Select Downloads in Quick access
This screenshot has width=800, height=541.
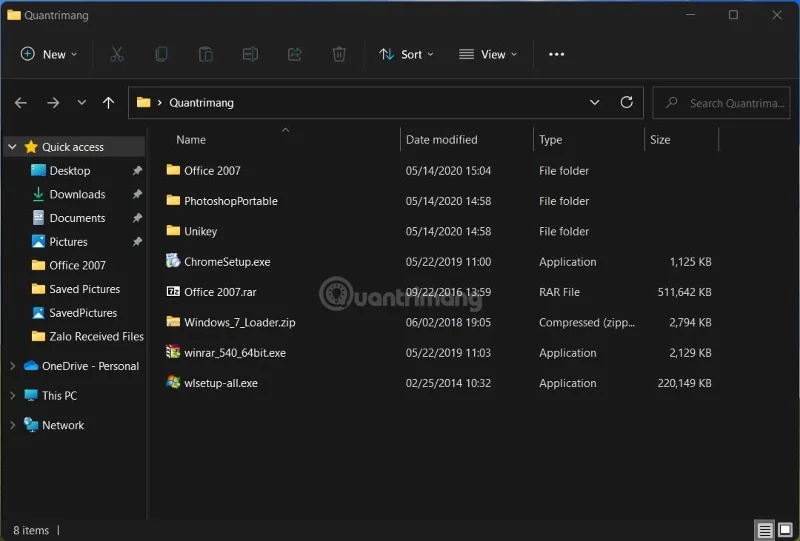(x=78, y=194)
